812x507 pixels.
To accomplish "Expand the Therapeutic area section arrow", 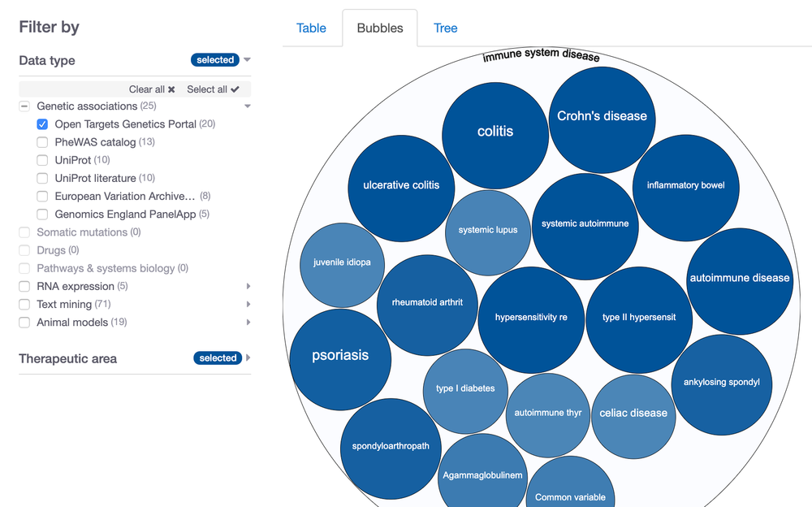I will click(248, 357).
